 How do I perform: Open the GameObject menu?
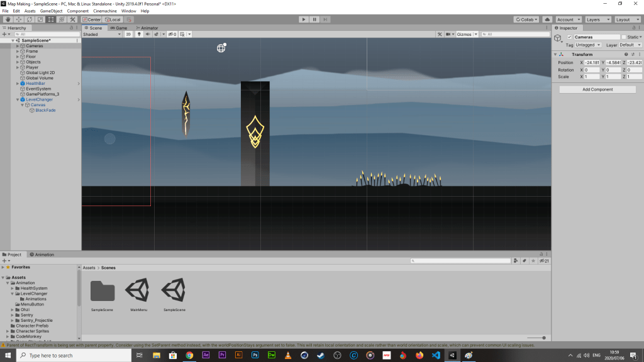[x=51, y=11]
